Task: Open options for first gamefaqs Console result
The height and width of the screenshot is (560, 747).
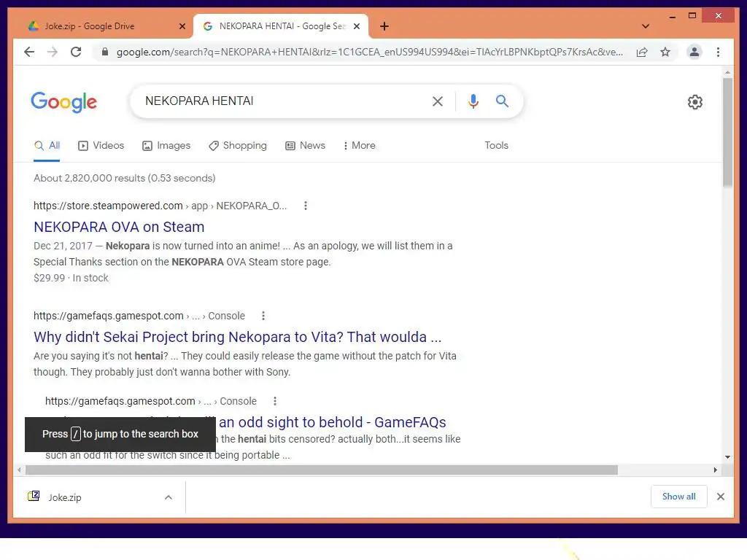Action: coord(263,316)
